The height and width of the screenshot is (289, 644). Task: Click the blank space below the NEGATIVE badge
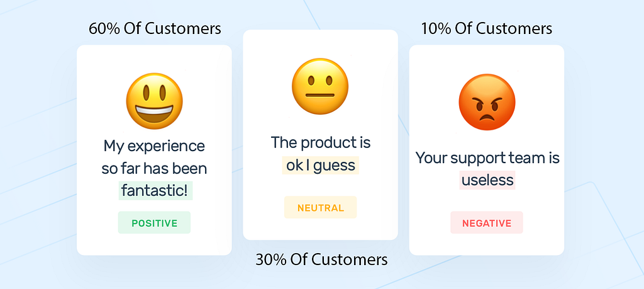pyautogui.click(x=487, y=244)
